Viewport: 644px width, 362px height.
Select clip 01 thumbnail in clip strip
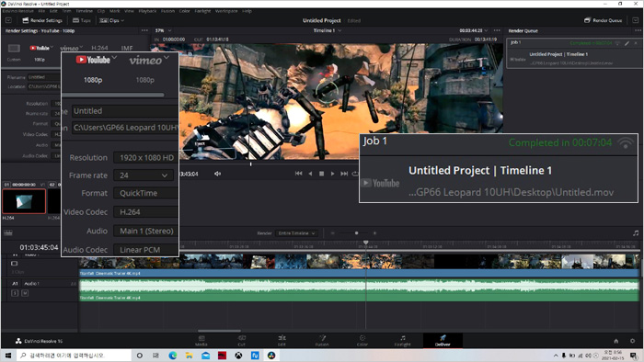(x=24, y=201)
